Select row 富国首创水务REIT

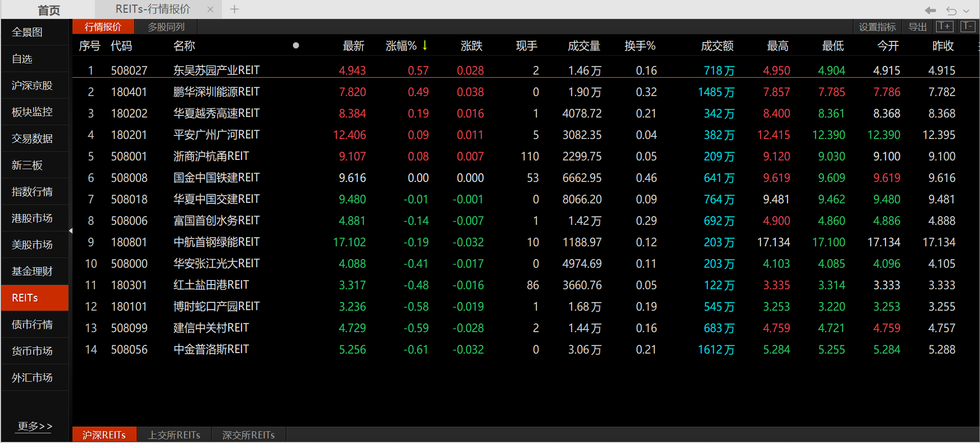click(526, 221)
